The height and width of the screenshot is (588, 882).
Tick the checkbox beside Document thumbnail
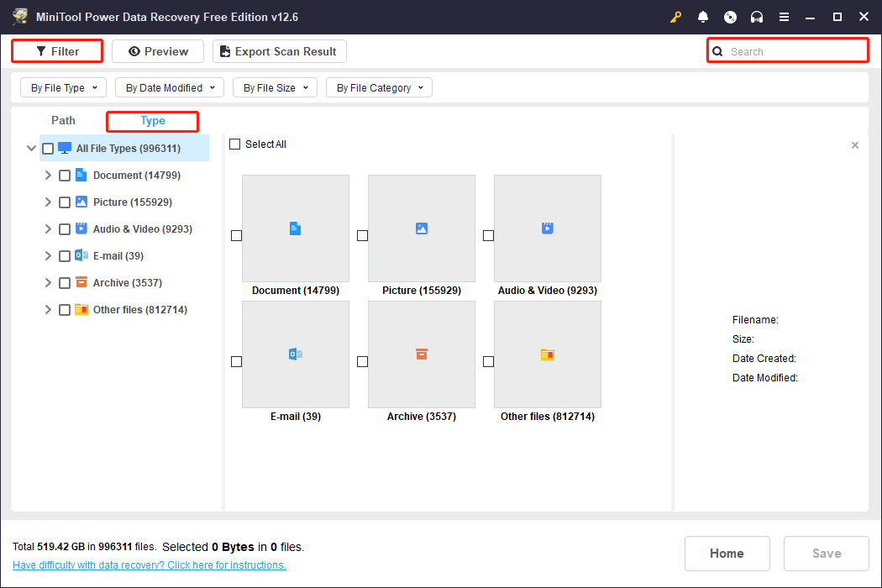click(236, 236)
